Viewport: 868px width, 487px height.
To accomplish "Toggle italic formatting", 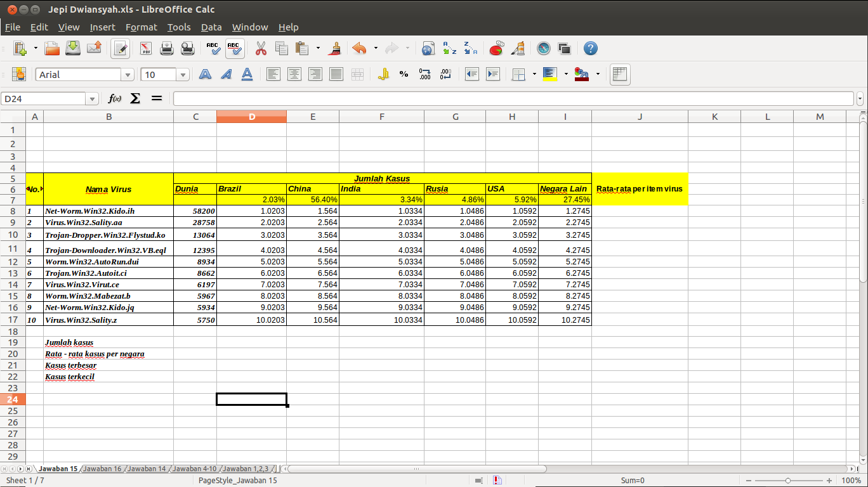I will (227, 74).
